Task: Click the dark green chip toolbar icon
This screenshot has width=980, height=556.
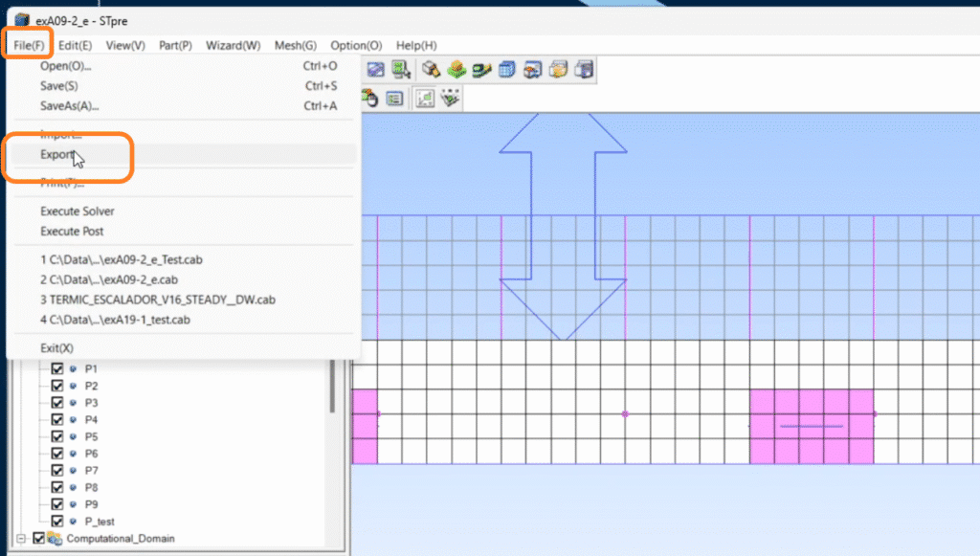Action: coord(481,69)
